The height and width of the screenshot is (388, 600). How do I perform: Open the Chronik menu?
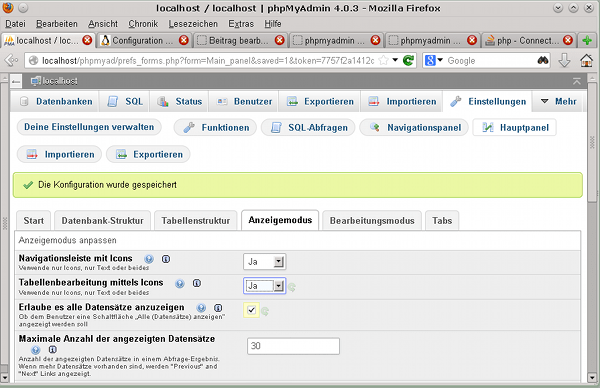[143, 24]
